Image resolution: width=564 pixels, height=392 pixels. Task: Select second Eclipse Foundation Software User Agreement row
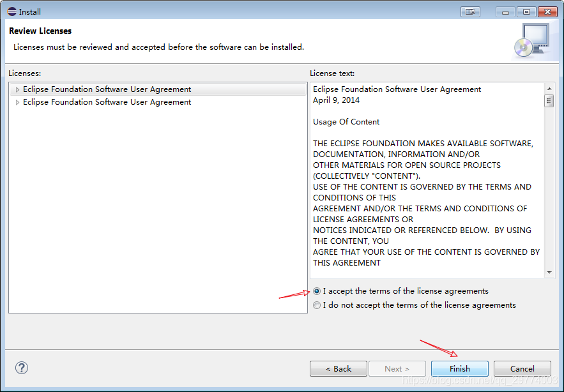pos(158,102)
